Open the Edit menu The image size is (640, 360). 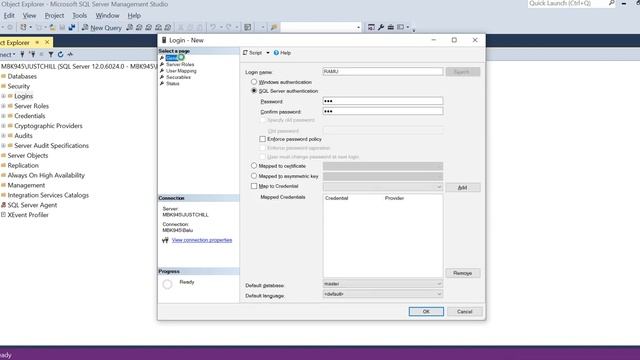click(9, 16)
